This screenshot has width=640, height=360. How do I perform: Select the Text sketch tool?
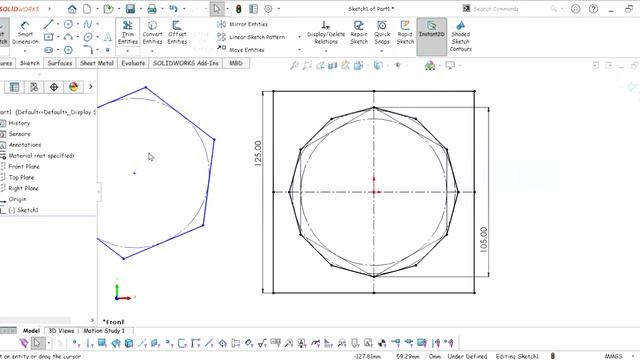108,37
